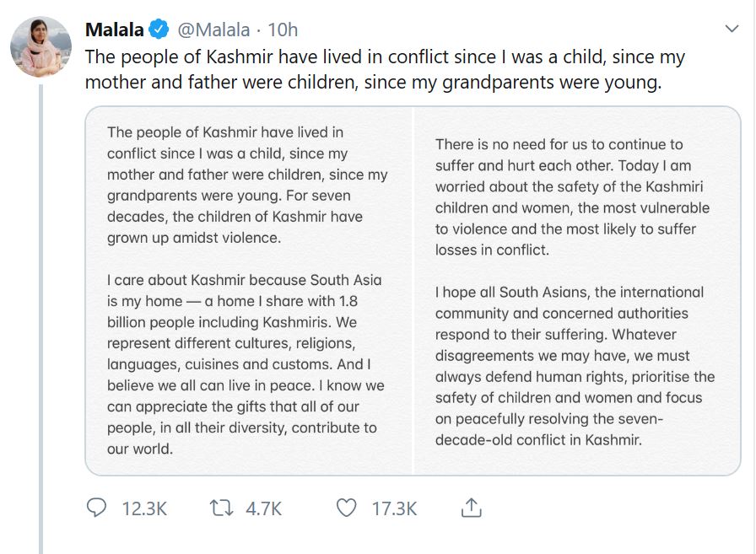Click paragraph starting "I hope all South Asians"
The image size is (756, 554).
coord(575,366)
